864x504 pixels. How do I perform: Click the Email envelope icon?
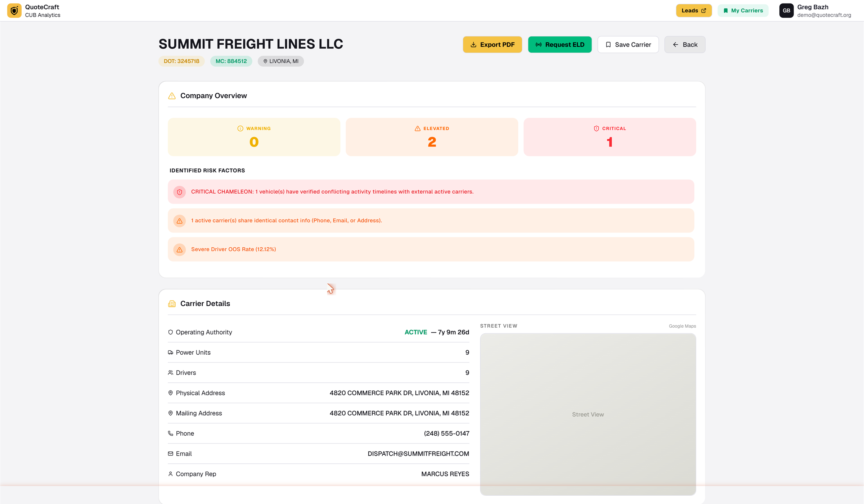(x=171, y=454)
